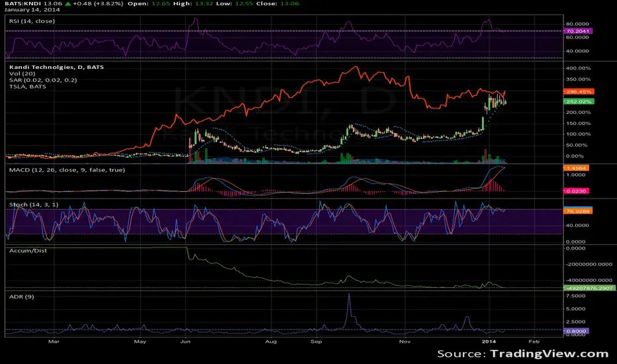Click the orange 76.9289 stochastic value tag
The image size is (617, 364).
(x=578, y=211)
